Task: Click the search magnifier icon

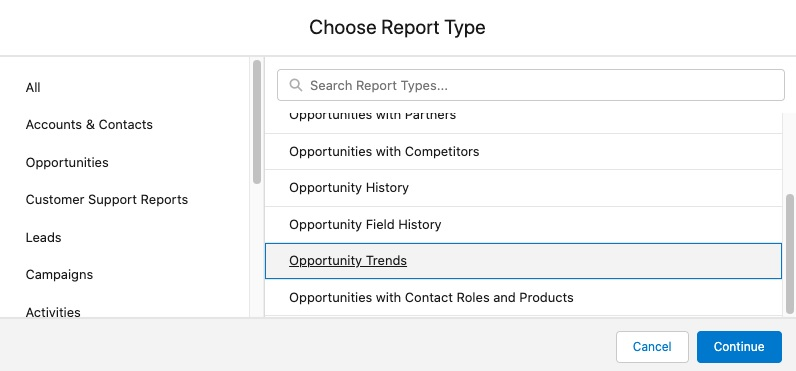Action: click(295, 85)
